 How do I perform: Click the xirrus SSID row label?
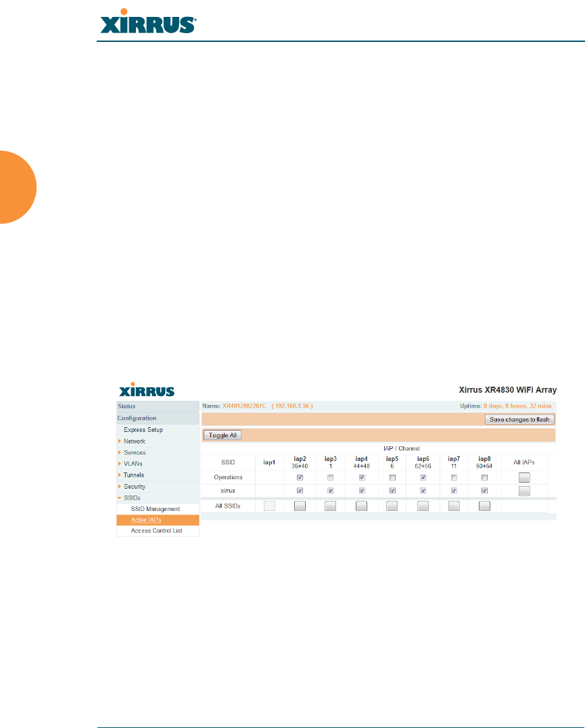228,491
